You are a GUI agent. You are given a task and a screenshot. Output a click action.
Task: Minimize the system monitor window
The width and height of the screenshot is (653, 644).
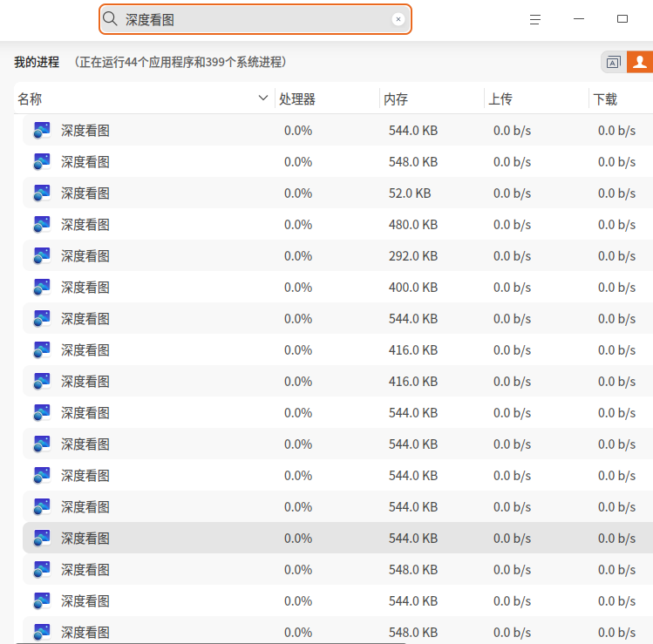(x=578, y=18)
